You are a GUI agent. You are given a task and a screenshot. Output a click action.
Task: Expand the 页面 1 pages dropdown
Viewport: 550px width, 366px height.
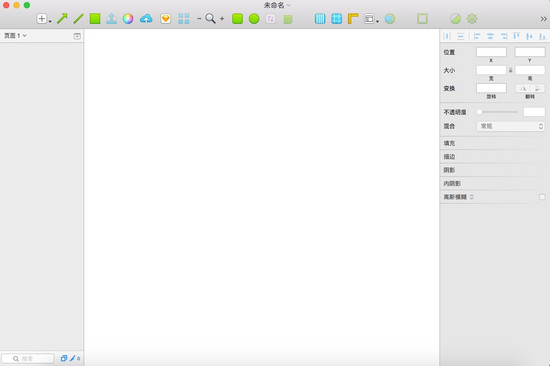(15, 35)
